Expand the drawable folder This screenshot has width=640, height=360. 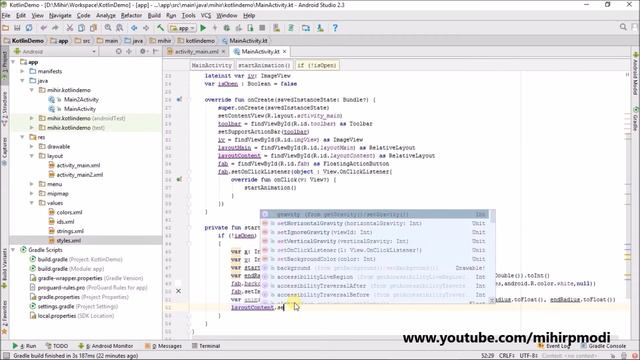point(32,147)
